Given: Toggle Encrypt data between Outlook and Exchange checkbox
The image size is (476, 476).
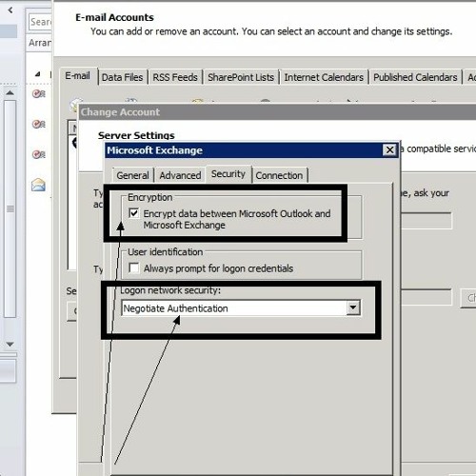Looking at the screenshot, I should 134,213.
